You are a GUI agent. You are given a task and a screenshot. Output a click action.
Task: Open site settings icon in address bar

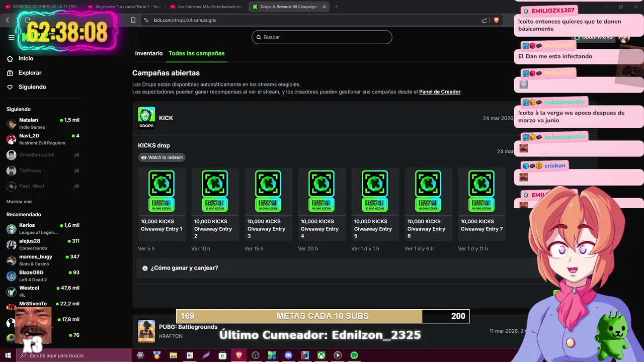point(146,20)
